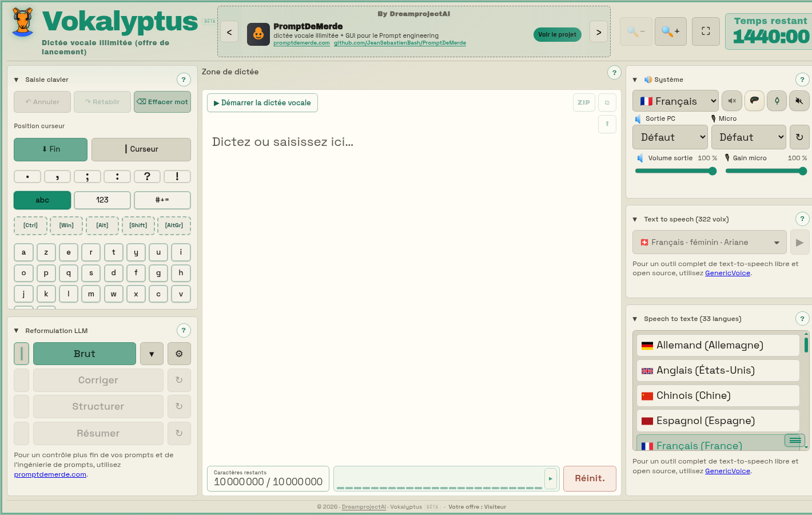
Task: Zoom in with the magnifier plus button
Action: pos(670,31)
